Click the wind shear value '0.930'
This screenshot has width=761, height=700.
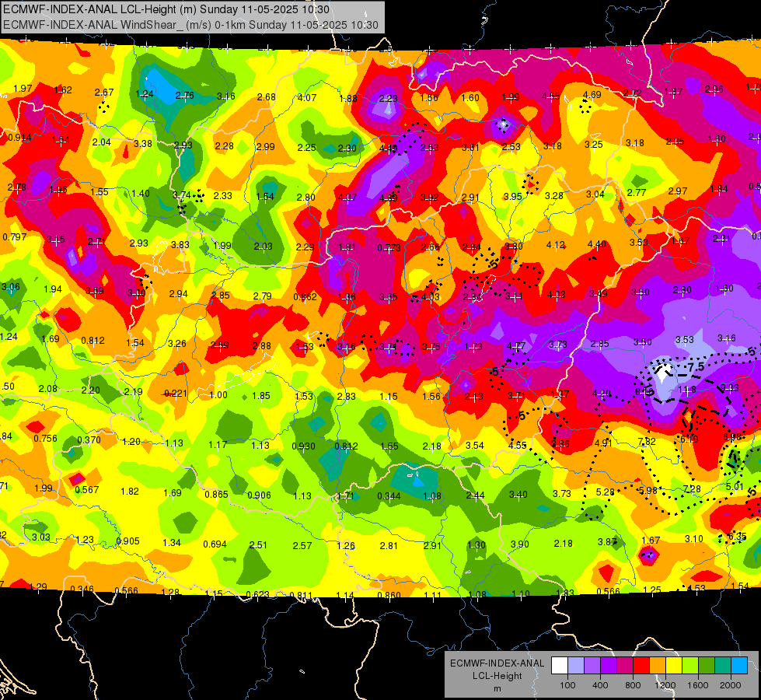click(x=303, y=446)
